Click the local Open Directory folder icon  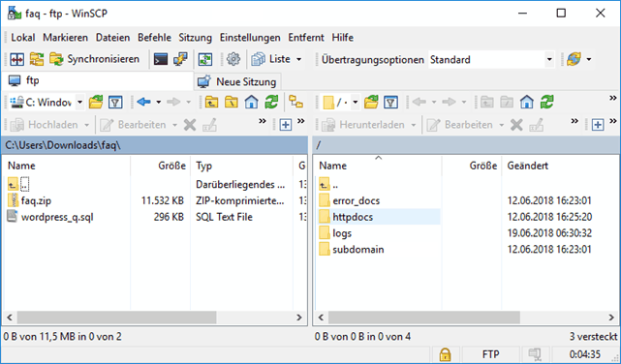tap(96, 102)
